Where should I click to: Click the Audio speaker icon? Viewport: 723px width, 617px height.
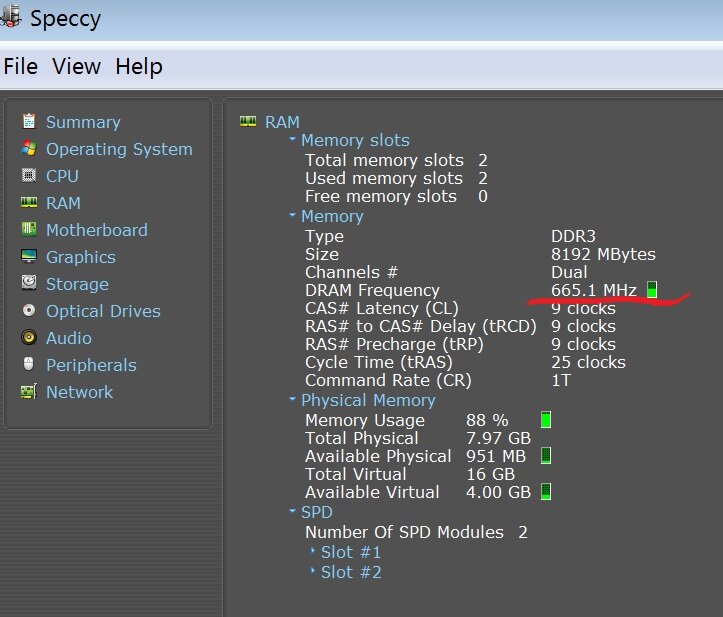29,337
